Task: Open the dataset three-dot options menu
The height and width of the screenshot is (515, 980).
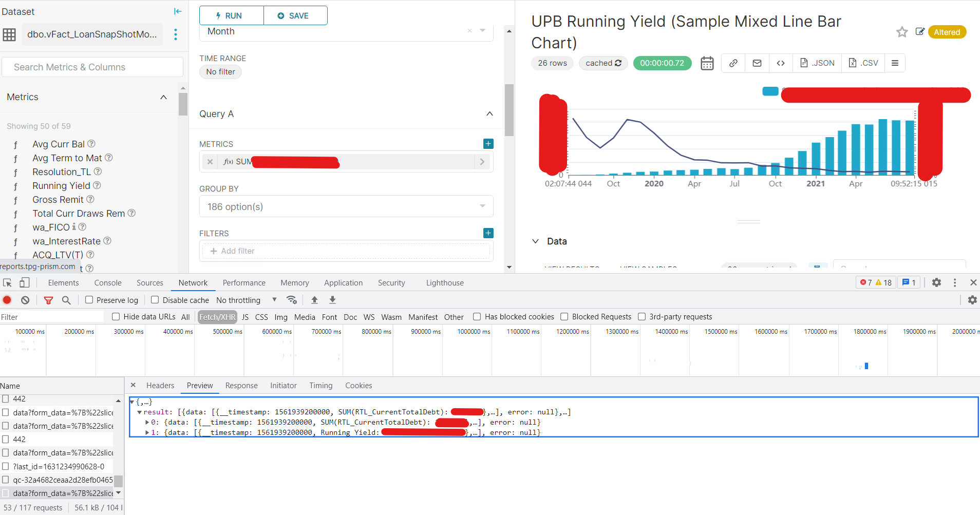Action: pos(175,34)
